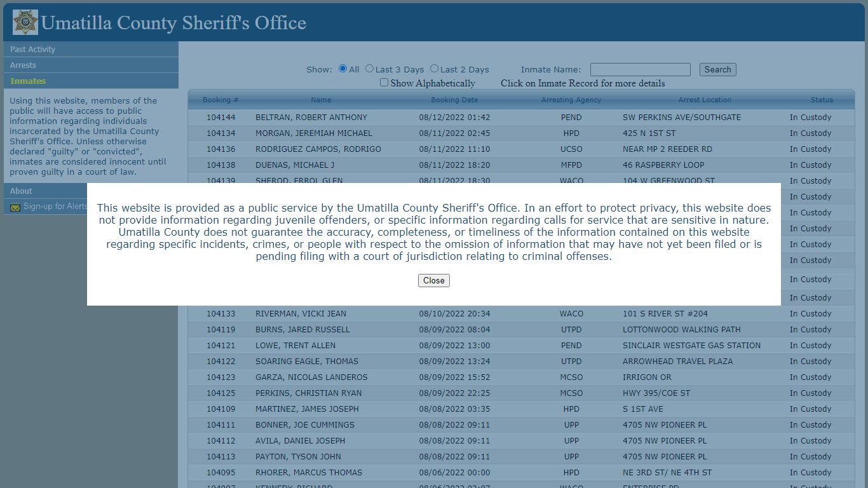Close the disclaimer dialog
868x488 pixels.
tap(434, 280)
